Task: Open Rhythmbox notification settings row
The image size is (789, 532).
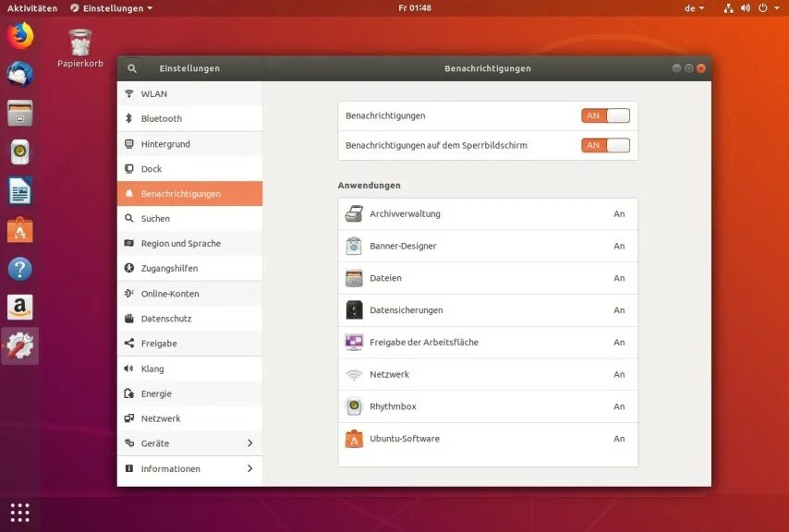Action: tap(488, 406)
